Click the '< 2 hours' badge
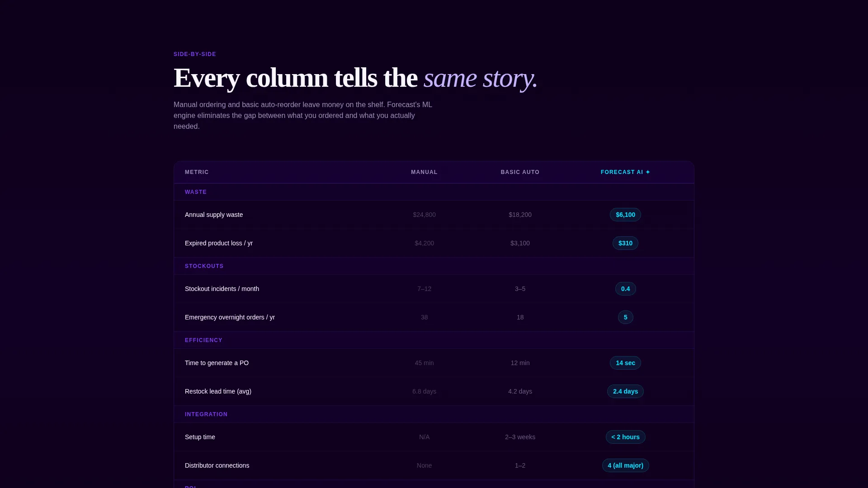This screenshot has width=868, height=488. pyautogui.click(x=625, y=437)
